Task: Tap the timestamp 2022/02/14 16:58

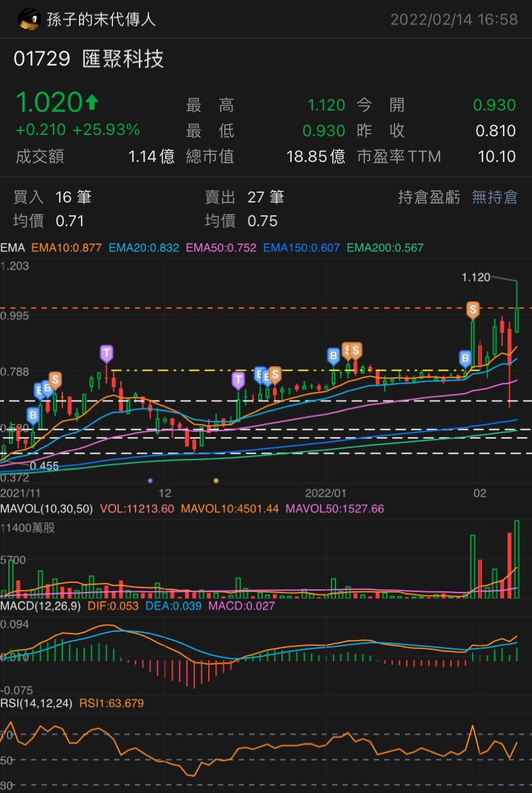Action: (454, 20)
